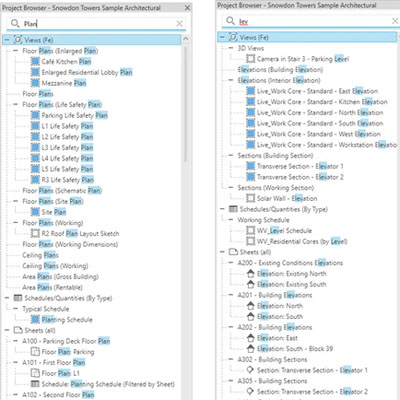The width and height of the screenshot is (400, 400).
Task: Select Elevation: South - Block 39
Action: coord(295,349)
